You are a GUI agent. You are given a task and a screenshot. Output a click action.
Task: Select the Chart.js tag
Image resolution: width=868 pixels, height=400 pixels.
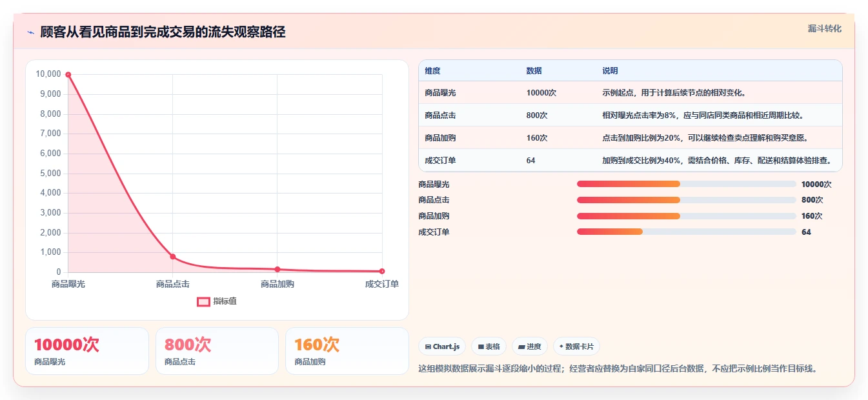tap(442, 346)
